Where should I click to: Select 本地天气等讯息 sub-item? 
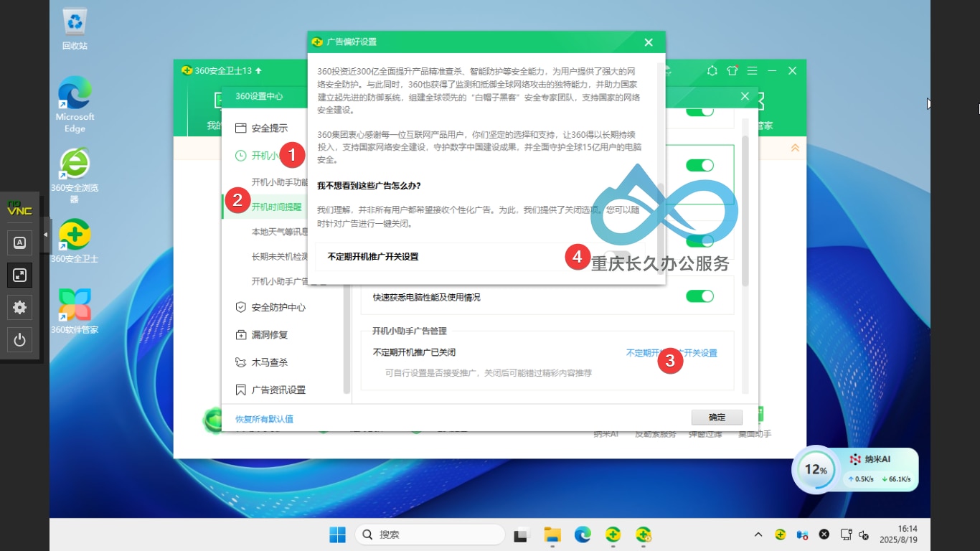pos(280,232)
